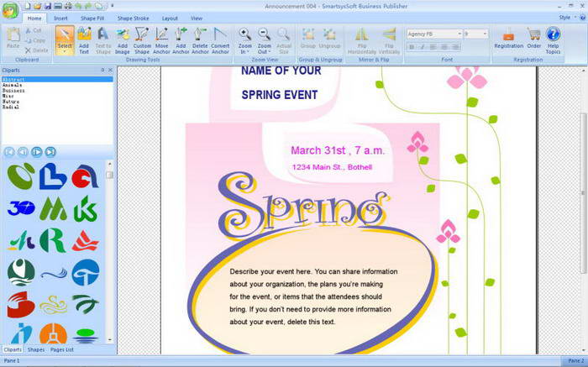Use the Convert Anchor tool
Screen dimensions: 588x367
(x=220, y=40)
